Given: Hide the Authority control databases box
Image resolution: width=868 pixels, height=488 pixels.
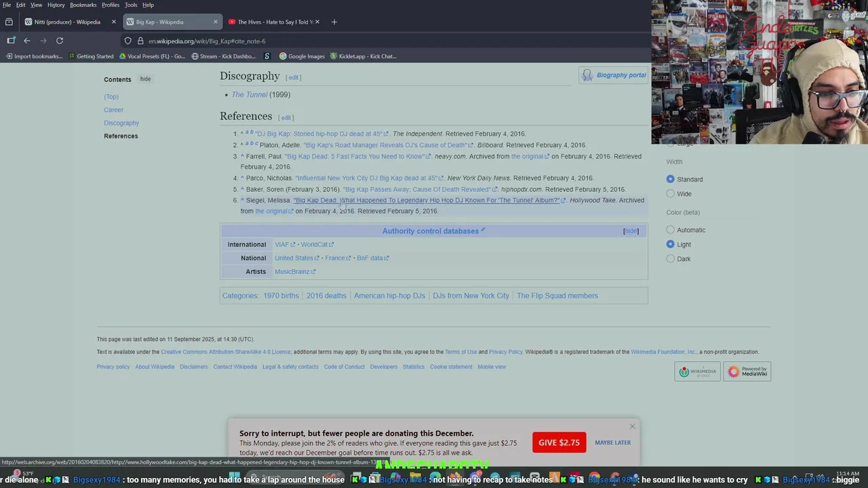Looking at the screenshot, I should click(631, 231).
